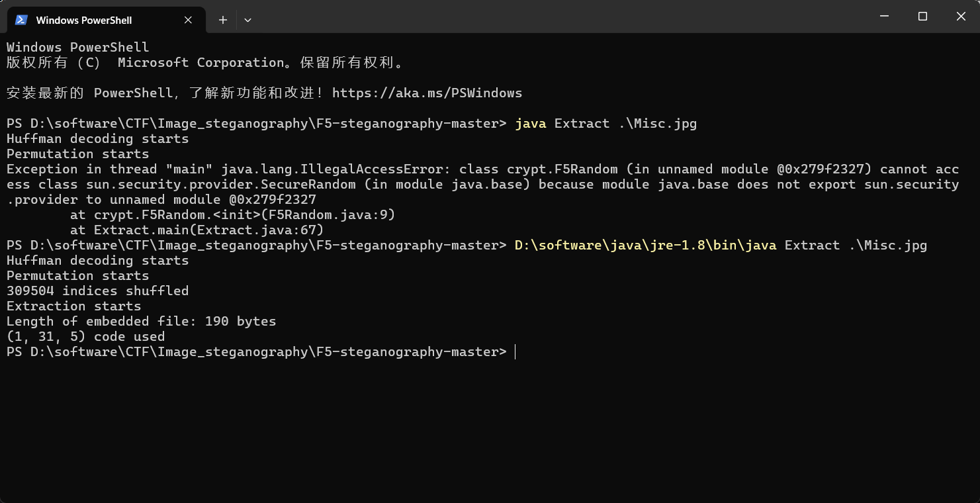
Task: Click the Extract.main stack trace line
Action: pyautogui.click(x=197, y=230)
